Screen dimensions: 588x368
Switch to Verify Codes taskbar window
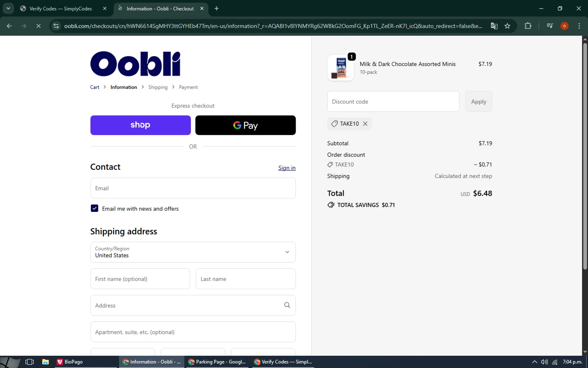[x=283, y=362]
